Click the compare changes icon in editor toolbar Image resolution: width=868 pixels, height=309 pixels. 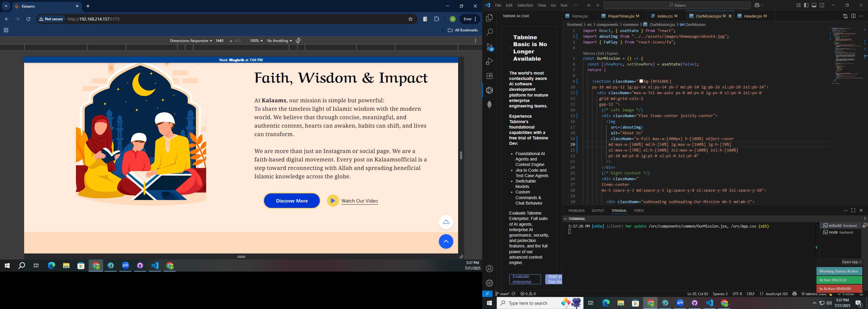point(845,16)
